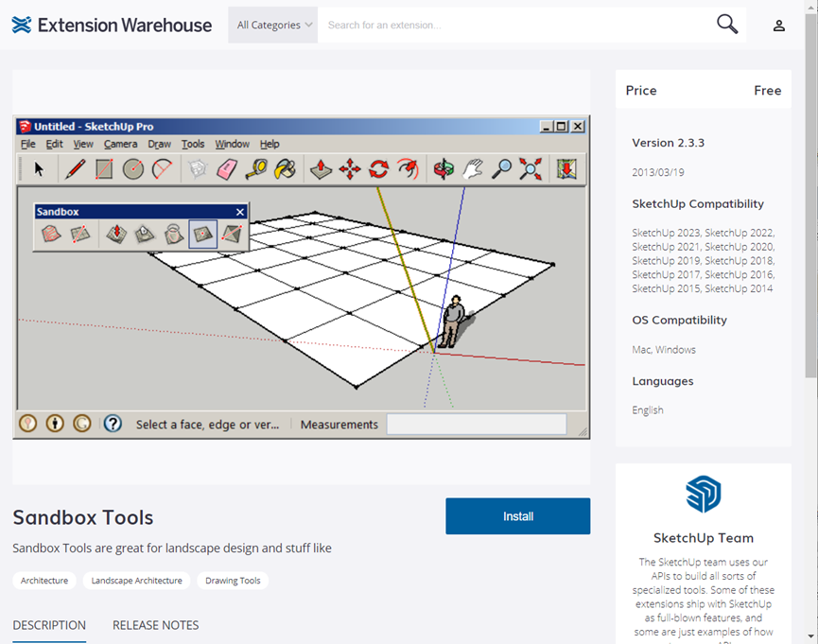Switch to the RELEASE NOTES tab
This screenshot has height=644, width=818.
pyautogui.click(x=155, y=625)
